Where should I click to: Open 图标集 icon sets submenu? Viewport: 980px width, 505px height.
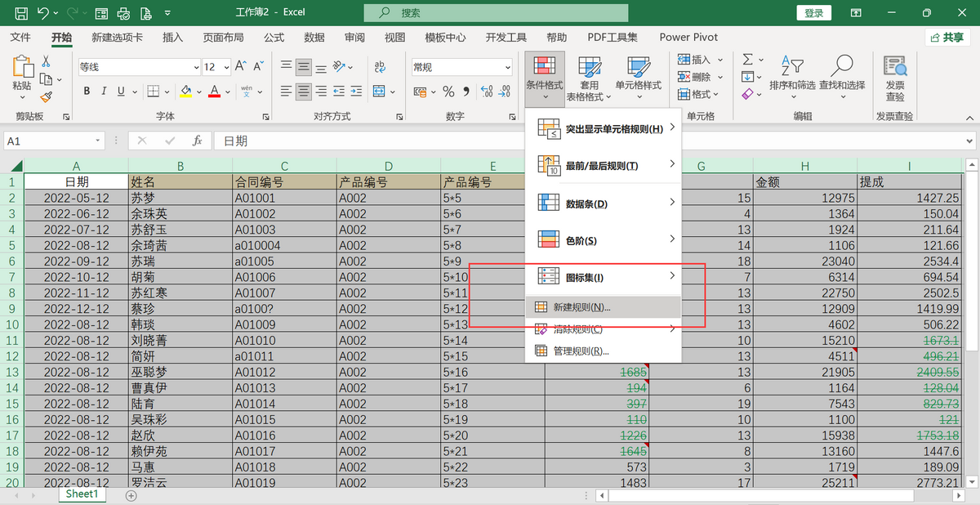pos(604,277)
